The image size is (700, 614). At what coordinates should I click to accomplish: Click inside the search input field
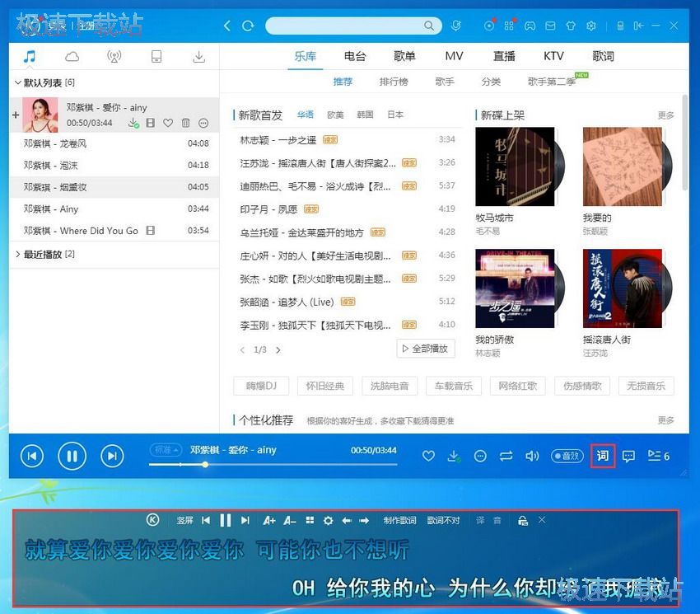pyautogui.click(x=343, y=26)
